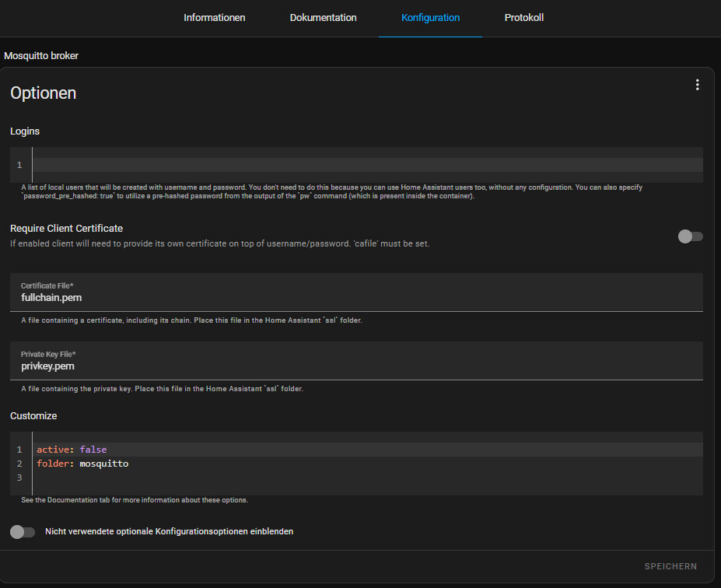
Task: Place cursor on 'active: false' line
Action: tap(311, 450)
